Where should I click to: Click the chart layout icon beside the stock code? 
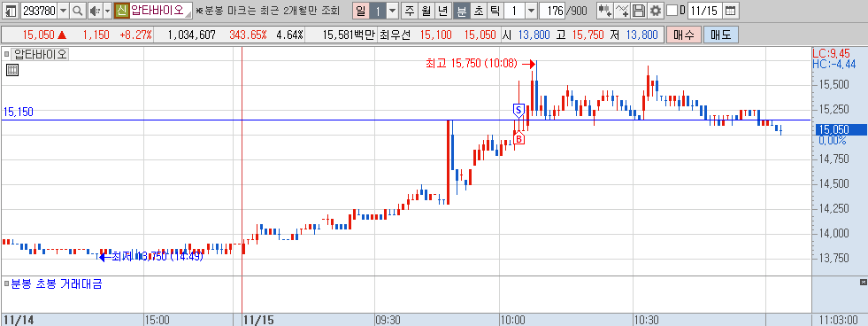pyautogui.click(x=11, y=11)
